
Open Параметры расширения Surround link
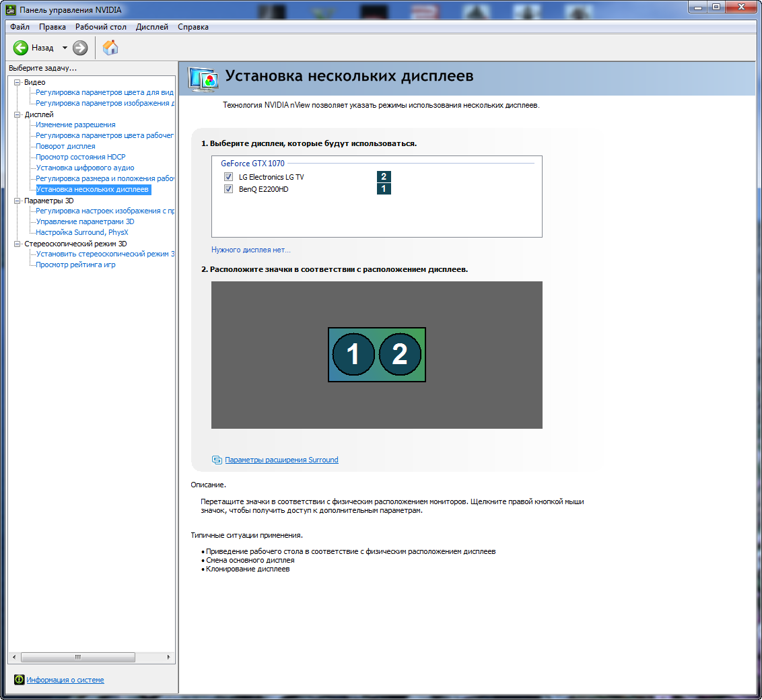tap(281, 460)
